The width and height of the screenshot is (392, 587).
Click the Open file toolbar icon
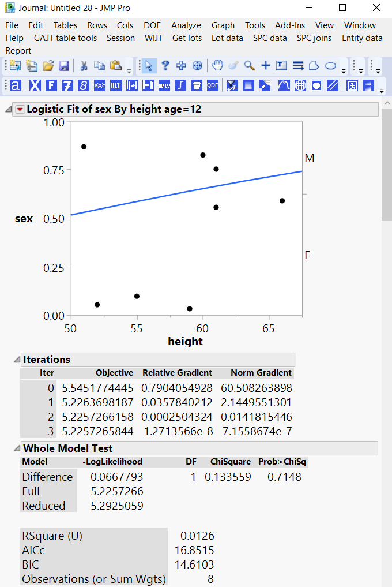point(47,65)
